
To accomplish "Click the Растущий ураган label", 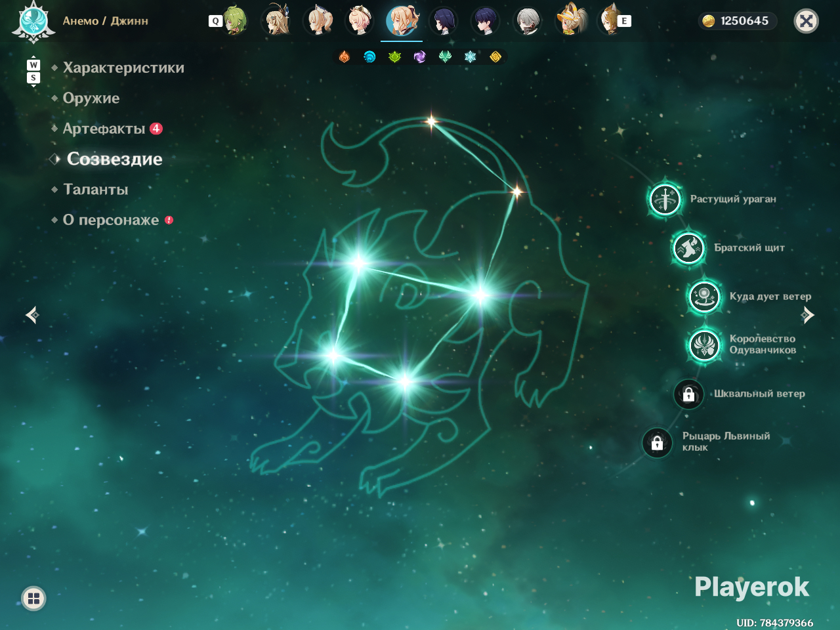I will [733, 199].
